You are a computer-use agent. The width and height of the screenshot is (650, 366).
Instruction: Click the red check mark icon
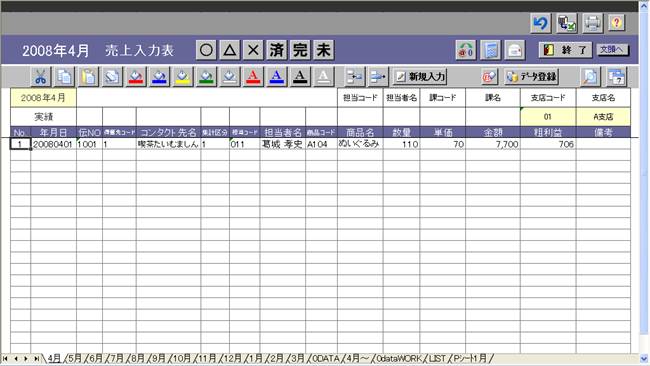[x=489, y=77]
